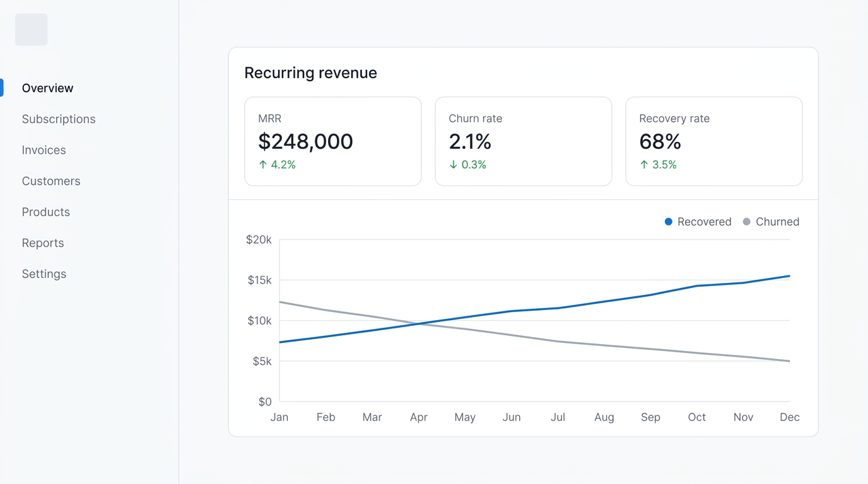Click the May label on the x-axis
The width and height of the screenshot is (868, 484).
click(x=465, y=417)
